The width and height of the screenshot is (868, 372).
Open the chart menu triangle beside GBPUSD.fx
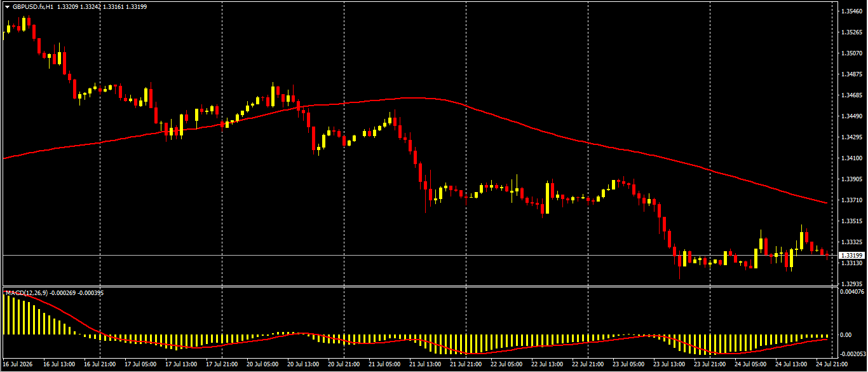pyautogui.click(x=7, y=6)
